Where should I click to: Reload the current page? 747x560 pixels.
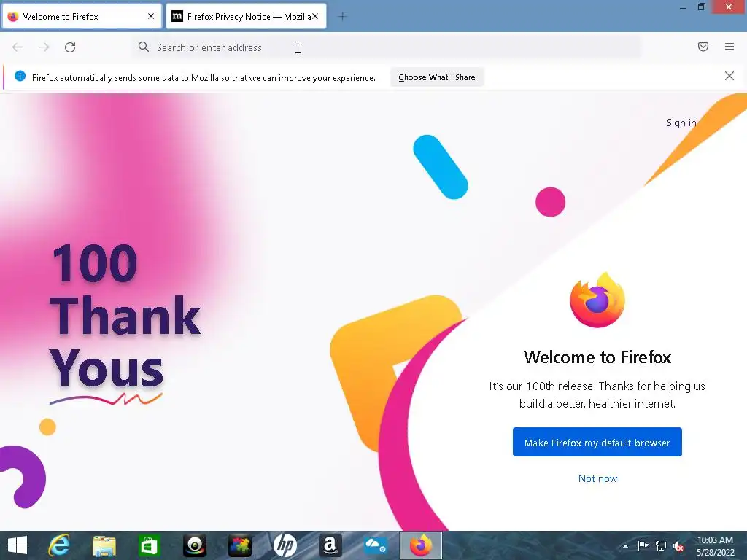(70, 47)
